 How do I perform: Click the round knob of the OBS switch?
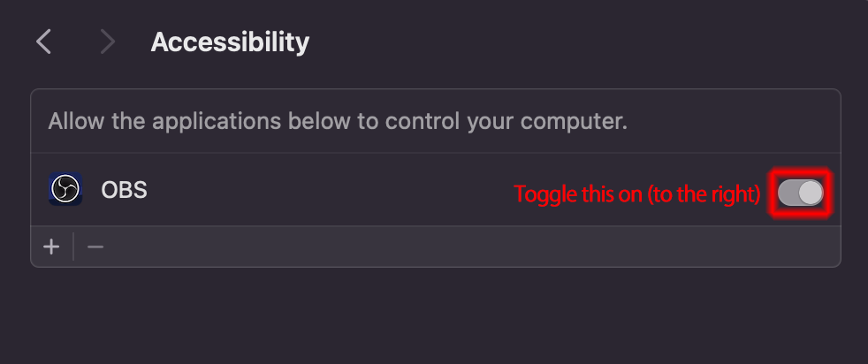[x=810, y=193]
